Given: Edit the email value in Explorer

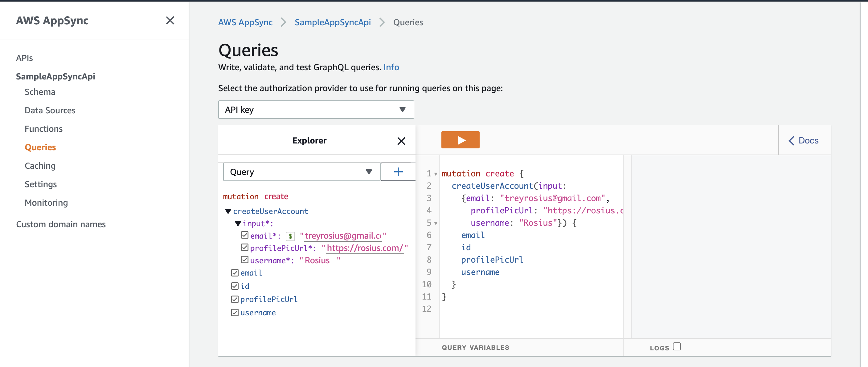Looking at the screenshot, I should coord(343,236).
